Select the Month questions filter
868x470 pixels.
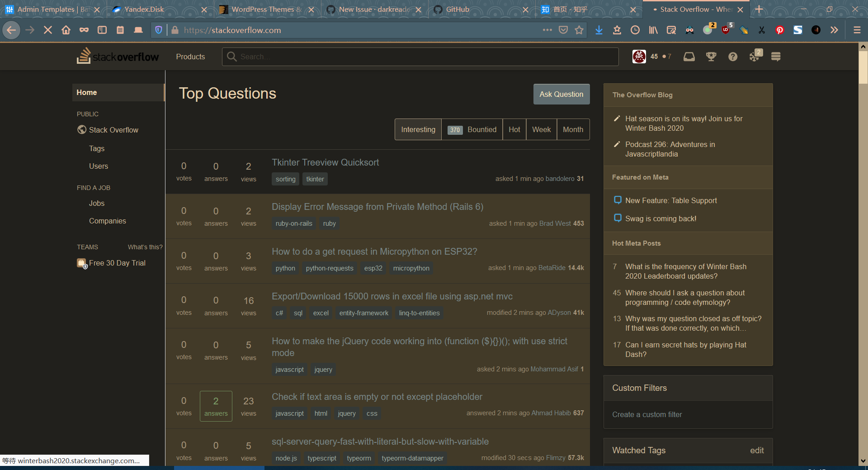pyautogui.click(x=573, y=129)
